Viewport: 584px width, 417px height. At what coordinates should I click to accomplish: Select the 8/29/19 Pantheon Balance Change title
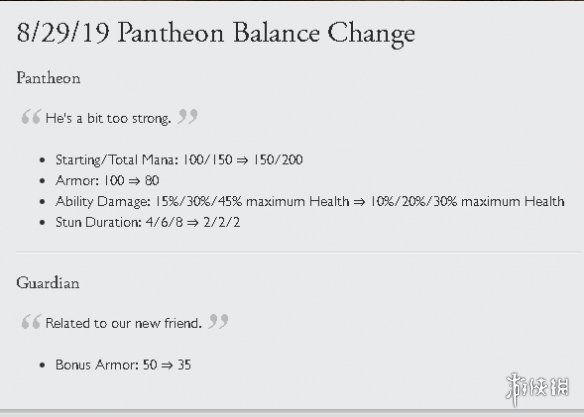216,34
